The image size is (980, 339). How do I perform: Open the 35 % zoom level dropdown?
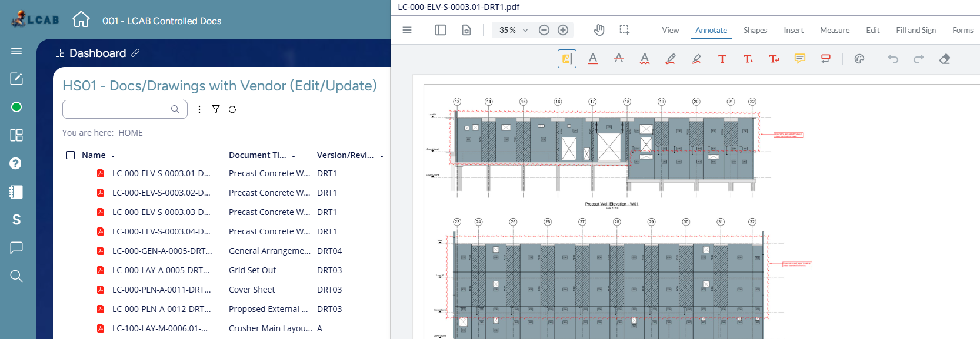513,30
